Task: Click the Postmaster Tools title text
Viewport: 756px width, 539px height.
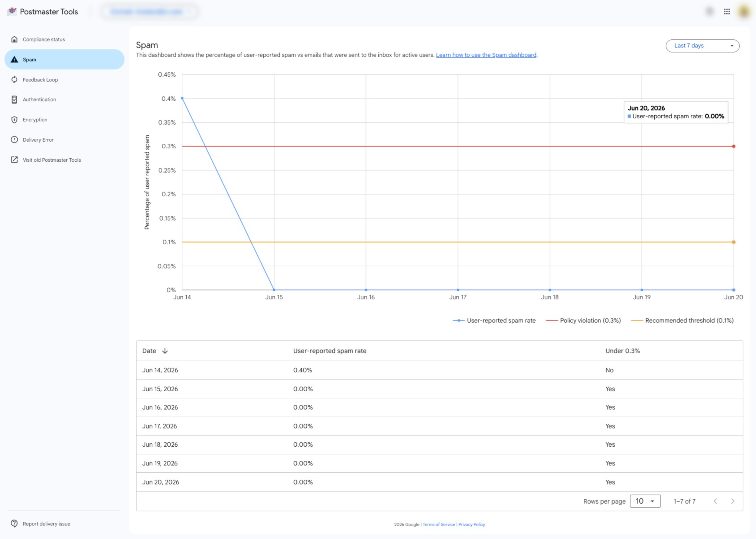Action: 49,12
